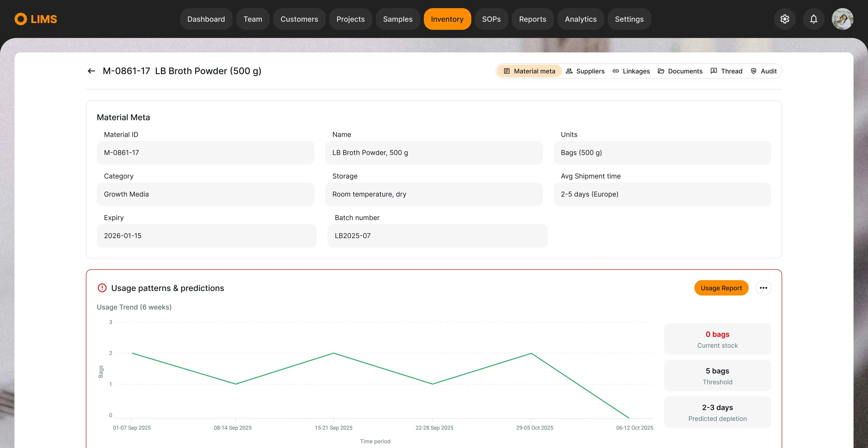Open the settings gear in the top bar

785,19
